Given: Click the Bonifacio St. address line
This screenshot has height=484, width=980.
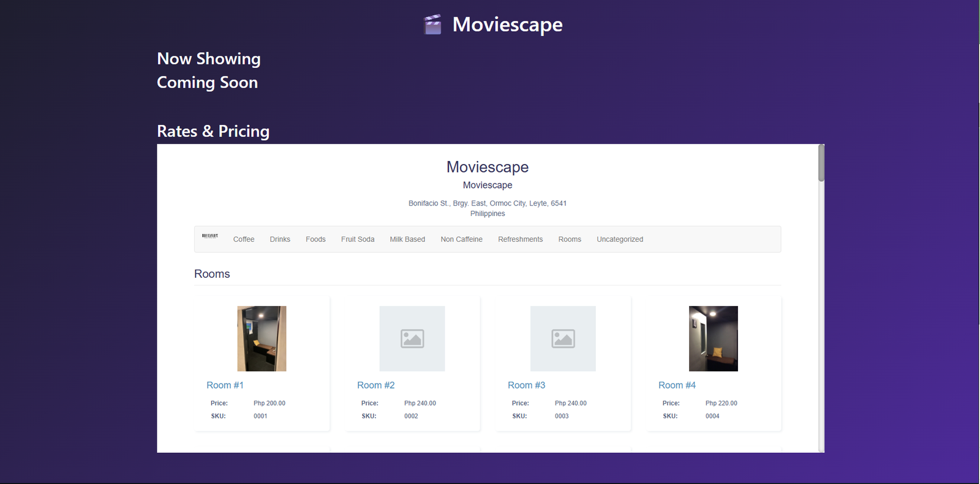Looking at the screenshot, I should (x=488, y=203).
